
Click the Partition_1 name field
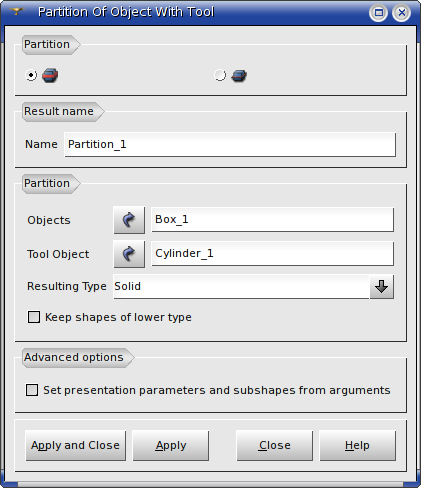pyautogui.click(x=230, y=144)
